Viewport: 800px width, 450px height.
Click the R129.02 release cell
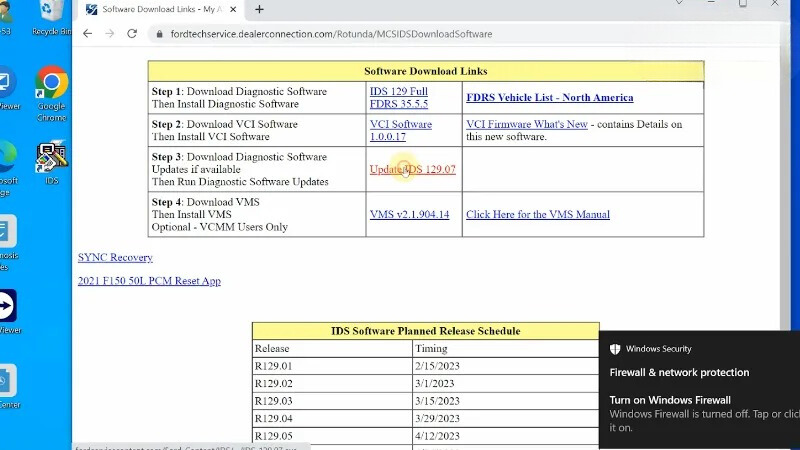click(x=332, y=384)
